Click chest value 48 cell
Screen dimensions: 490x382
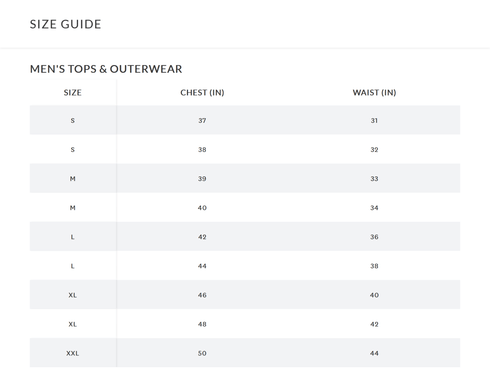[202, 324]
